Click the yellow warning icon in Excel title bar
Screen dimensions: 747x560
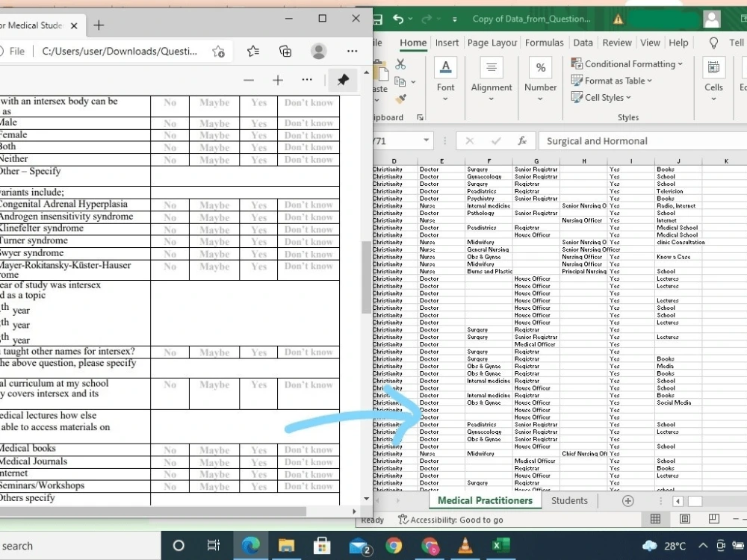618,19
